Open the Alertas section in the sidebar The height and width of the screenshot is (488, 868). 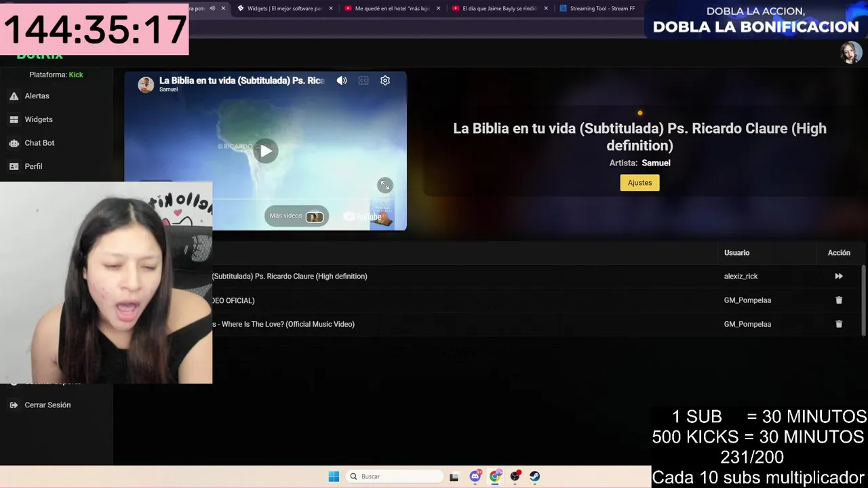tap(37, 96)
